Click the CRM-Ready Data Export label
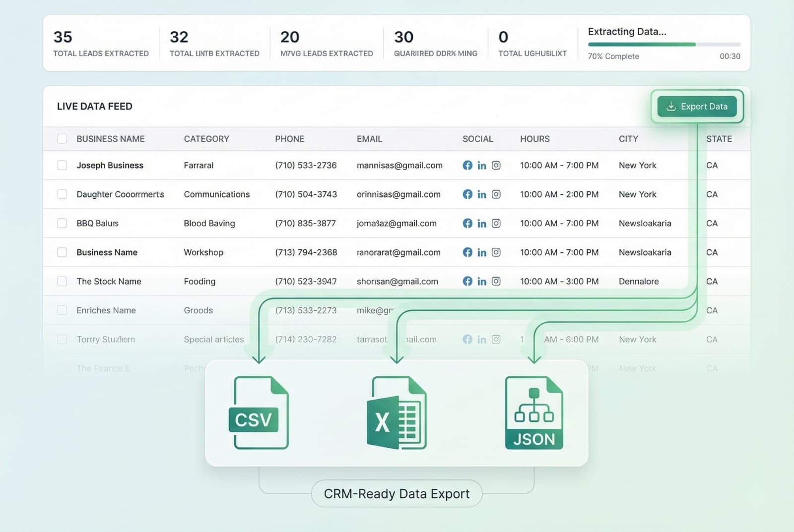 point(397,494)
